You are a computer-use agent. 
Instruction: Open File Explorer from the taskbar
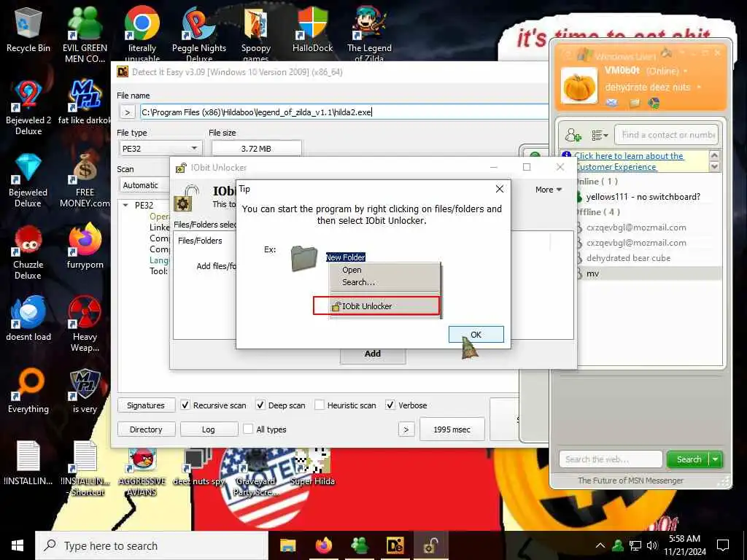287,545
